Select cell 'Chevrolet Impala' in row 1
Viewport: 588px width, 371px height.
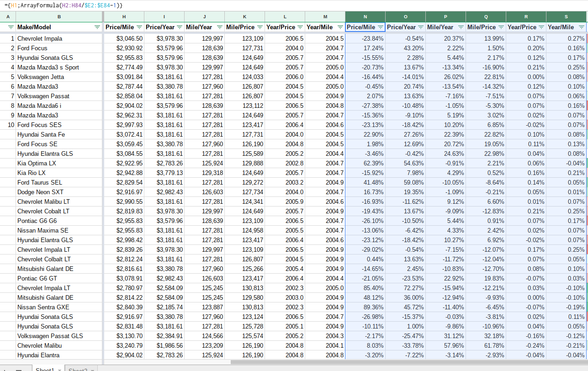(x=59, y=38)
